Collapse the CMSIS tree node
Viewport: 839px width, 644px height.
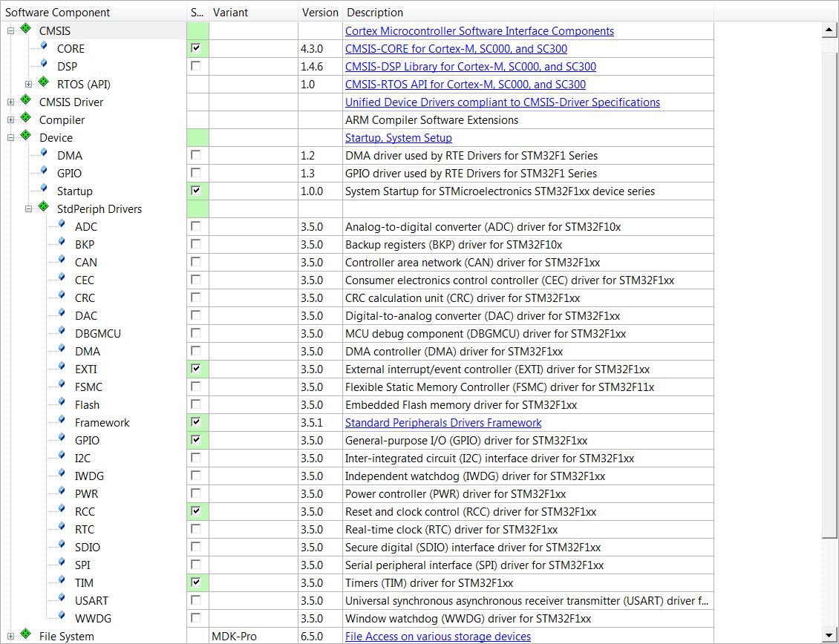coord(10,31)
